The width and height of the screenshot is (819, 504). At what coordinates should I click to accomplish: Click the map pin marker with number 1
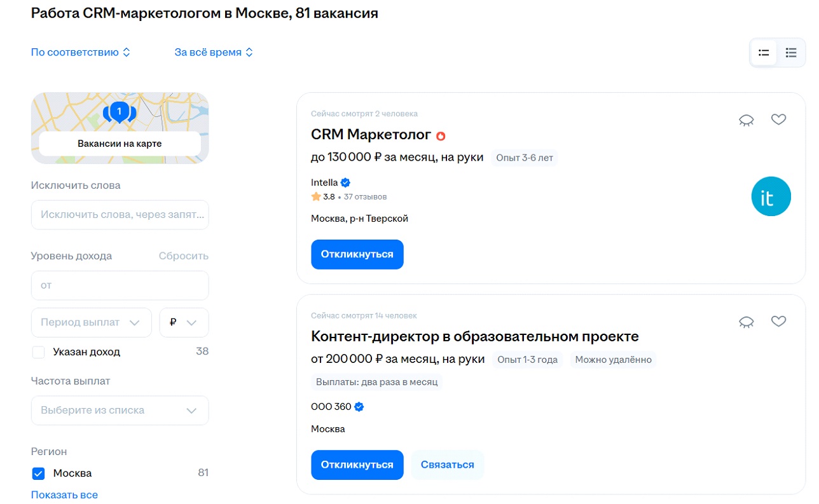119,112
